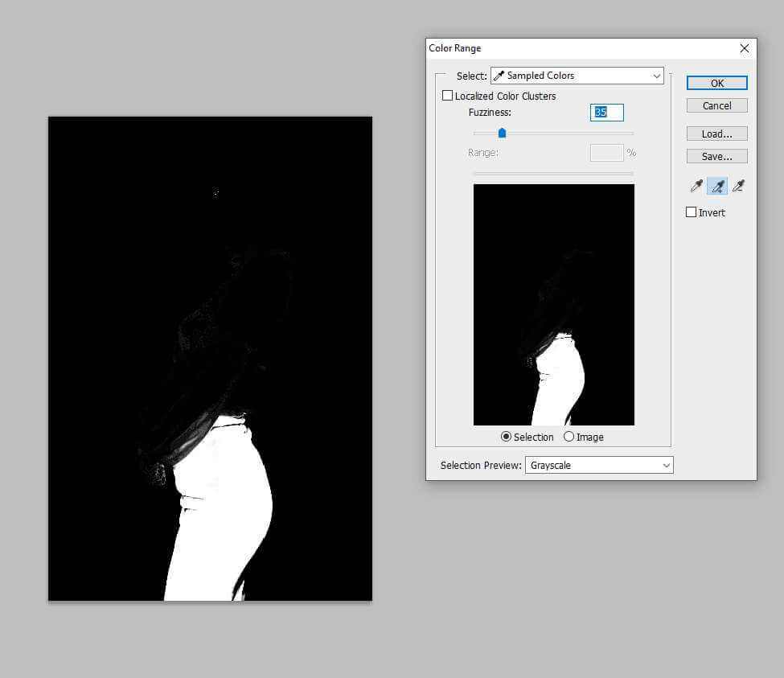Click the selection preview thumbnail in dialog
784x678 pixels.
pos(553,304)
